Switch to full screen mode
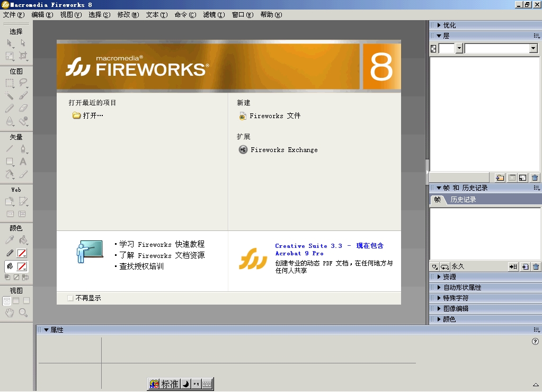The height and width of the screenshot is (392, 542). click(26, 301)
